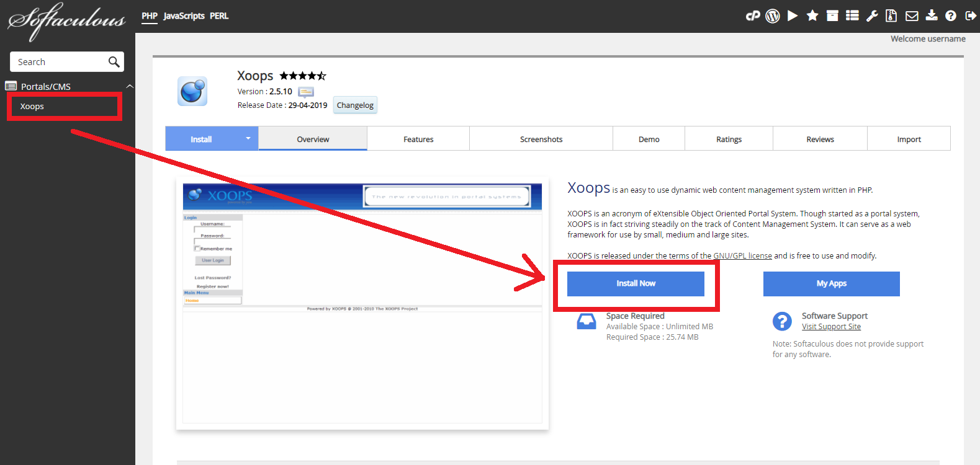Open the question mark help icon
Screen dimensions: 980x465
point(951,16)
